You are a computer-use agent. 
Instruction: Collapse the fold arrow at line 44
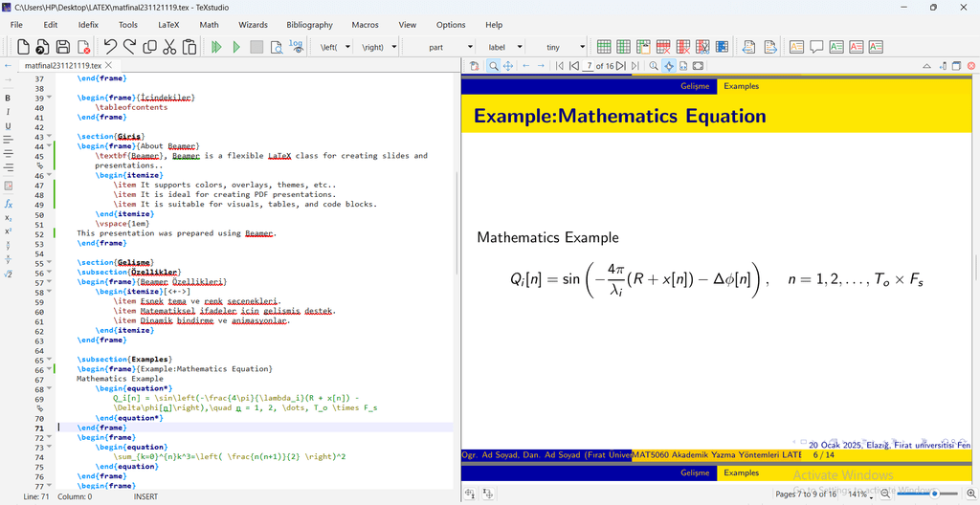[50, 146]
